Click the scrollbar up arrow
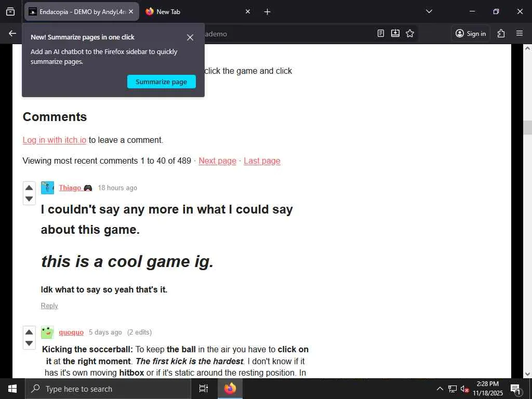The image size is (532, 399). tap(528, 48)
